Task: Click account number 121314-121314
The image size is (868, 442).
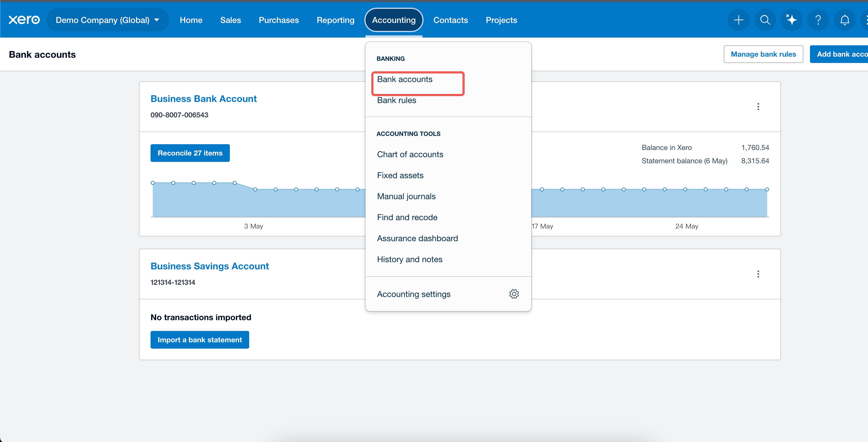Action: 173,282
